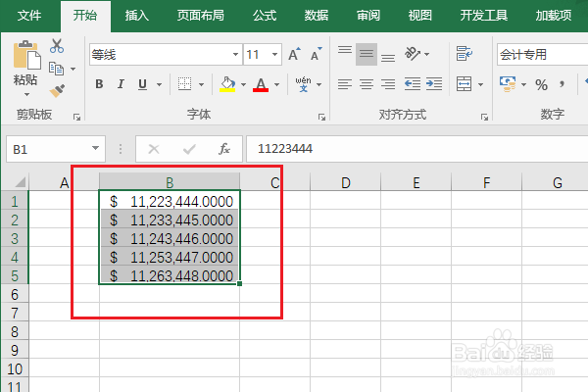The image size is (588, 392).
Task: Click merge and center icon
Action: 464,84
